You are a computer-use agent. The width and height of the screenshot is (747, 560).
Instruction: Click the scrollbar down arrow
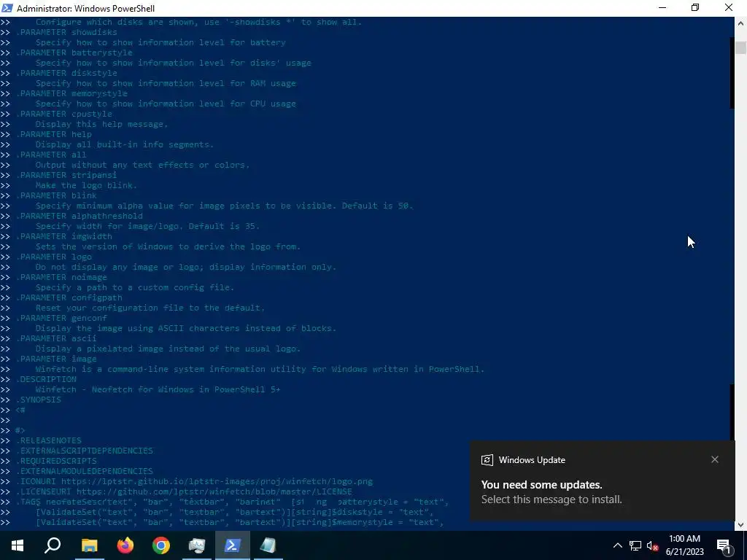(x=741, y=525)
